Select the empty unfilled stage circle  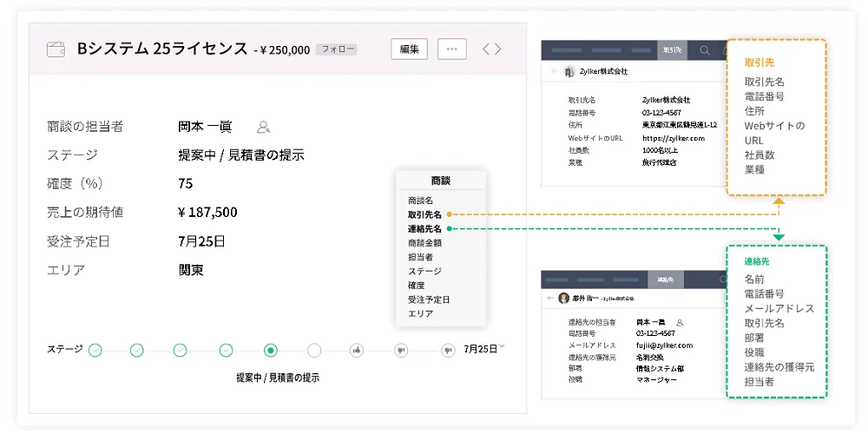pyautogui.click(x=314, y=350)
